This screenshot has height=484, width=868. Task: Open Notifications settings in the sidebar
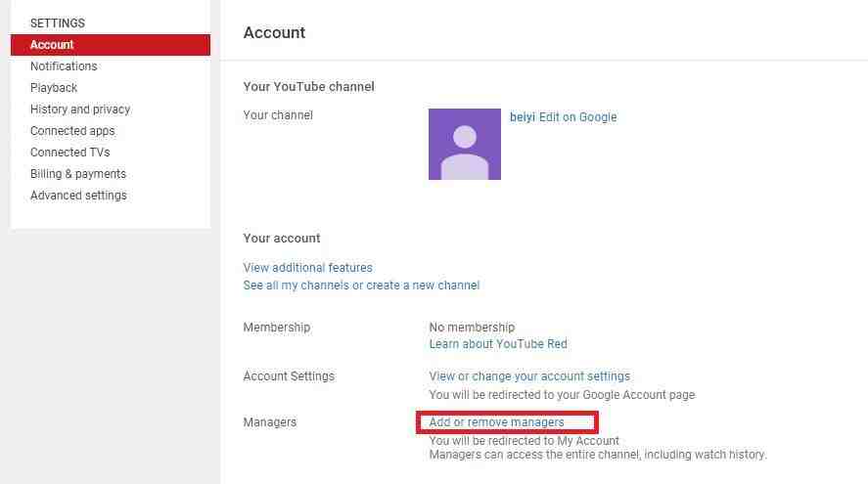64,66
